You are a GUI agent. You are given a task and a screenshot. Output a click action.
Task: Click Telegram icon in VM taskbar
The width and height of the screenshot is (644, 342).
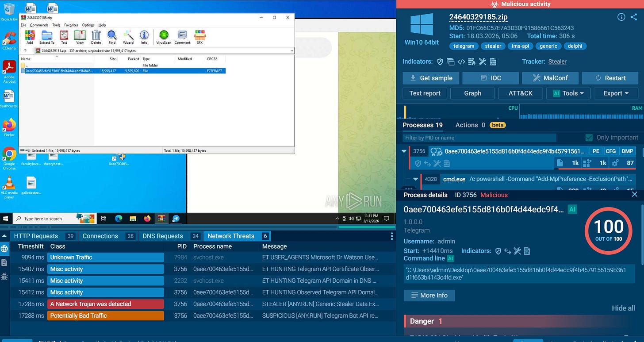click(176, 219)
